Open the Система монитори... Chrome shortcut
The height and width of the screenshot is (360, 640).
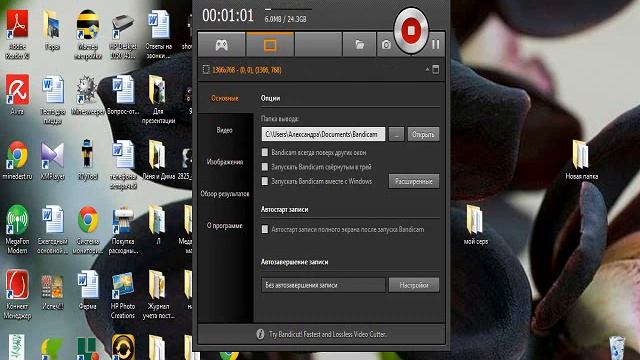tap(88, 230)
